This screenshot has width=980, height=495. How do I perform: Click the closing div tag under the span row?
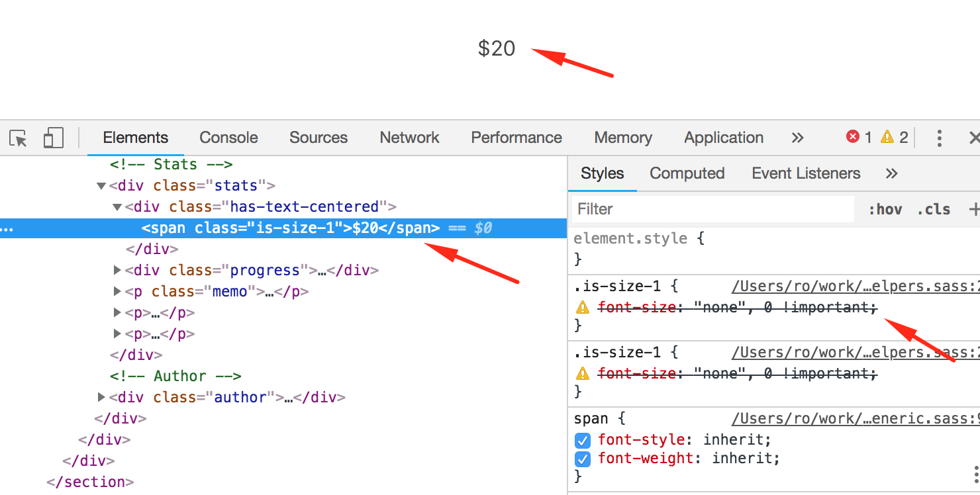(x=152, y=249)
